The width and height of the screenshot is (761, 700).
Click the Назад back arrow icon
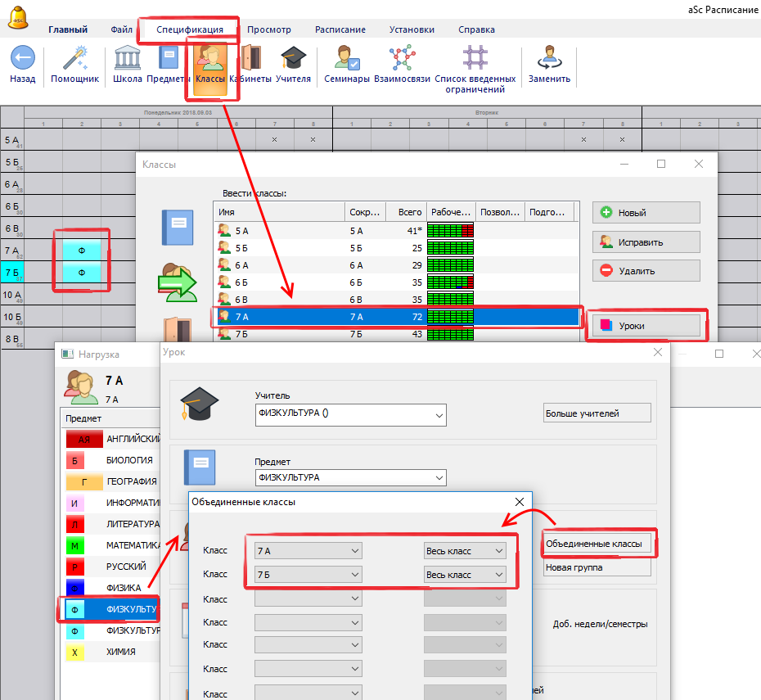click(x=23, y=59)
